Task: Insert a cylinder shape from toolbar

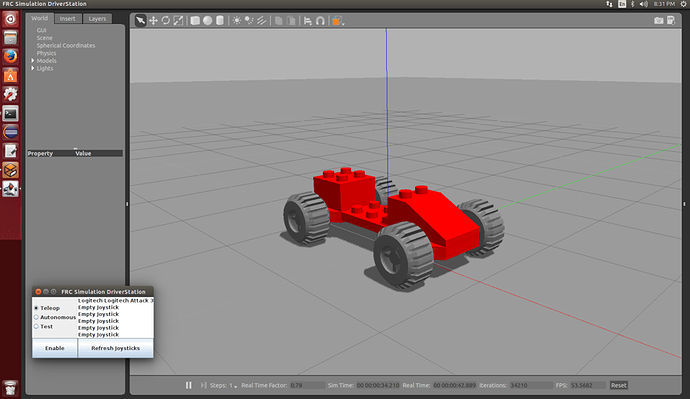Action: click(x=220, y=20)
